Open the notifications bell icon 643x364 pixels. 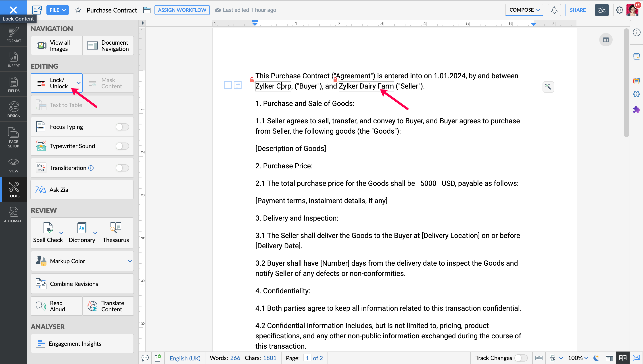tap(554, 10)
